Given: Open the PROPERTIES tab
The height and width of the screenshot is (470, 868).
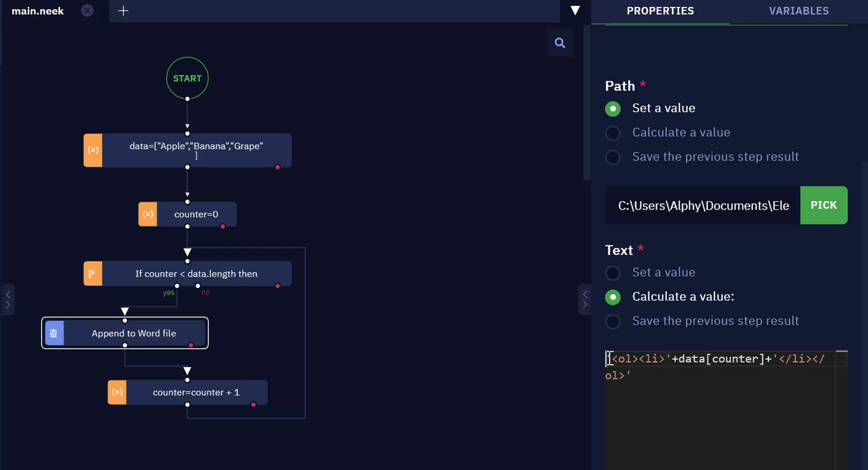Looking at the screenshot, I should [x=661, y=11].
